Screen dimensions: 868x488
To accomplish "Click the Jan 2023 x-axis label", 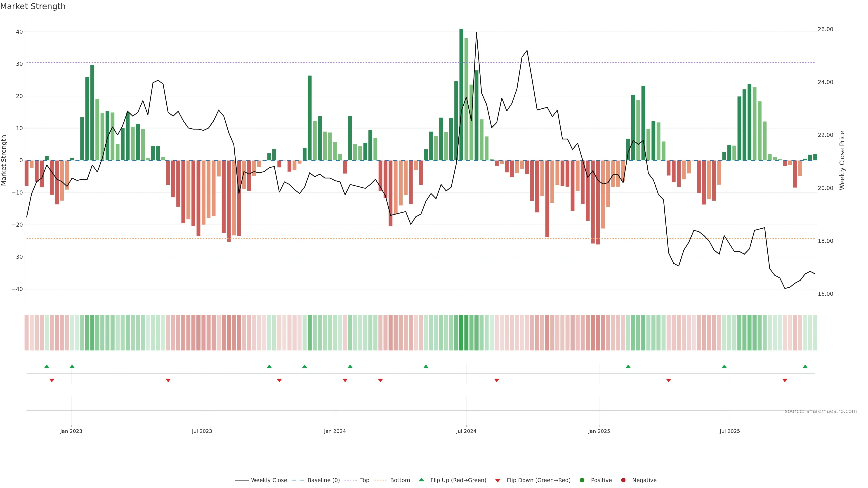I will [x=71, y=431].
